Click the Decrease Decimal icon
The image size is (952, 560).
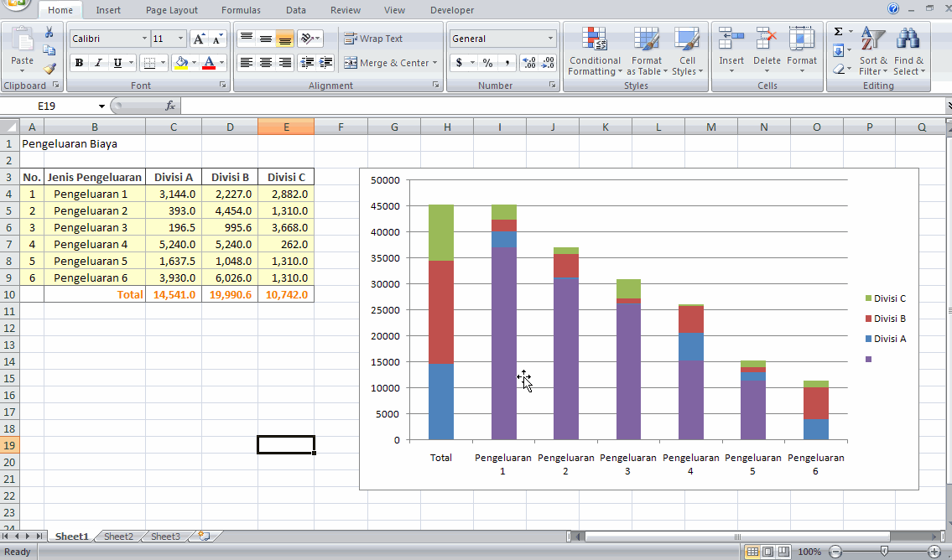coord(548,63)
